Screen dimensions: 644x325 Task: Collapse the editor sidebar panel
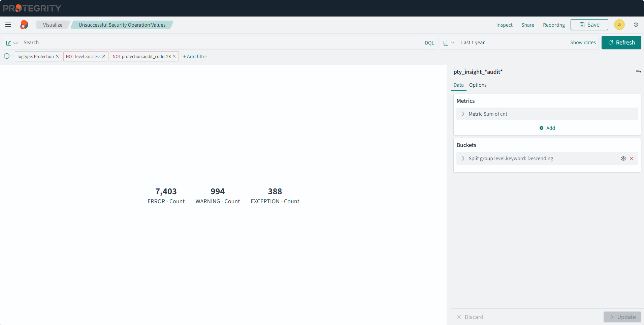[x=638, y=72]
